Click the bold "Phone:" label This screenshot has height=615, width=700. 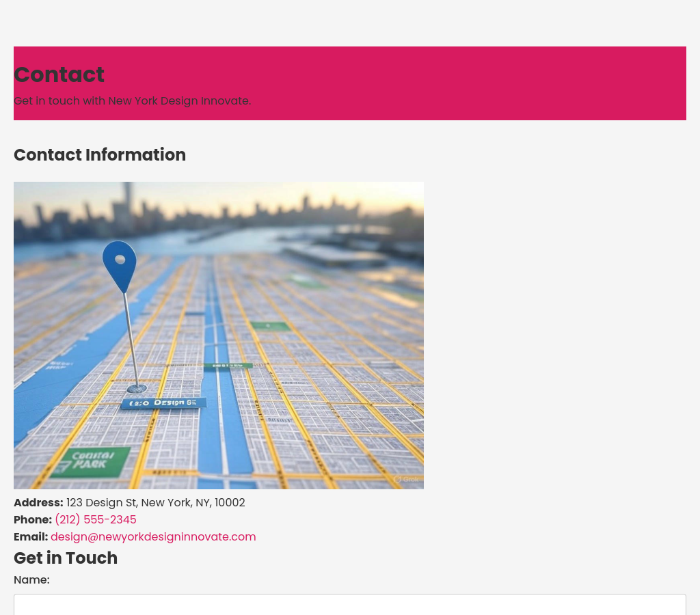click(33, 520)
